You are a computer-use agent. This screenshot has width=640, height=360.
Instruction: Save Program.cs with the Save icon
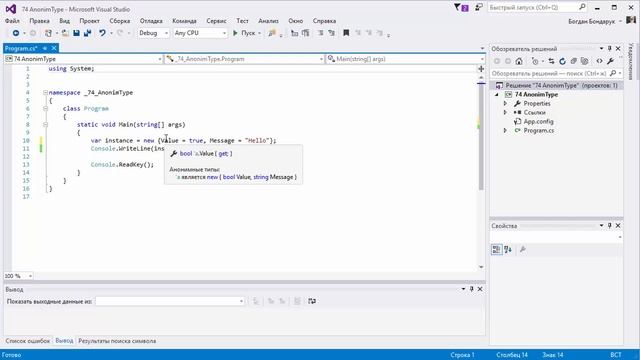76,33
